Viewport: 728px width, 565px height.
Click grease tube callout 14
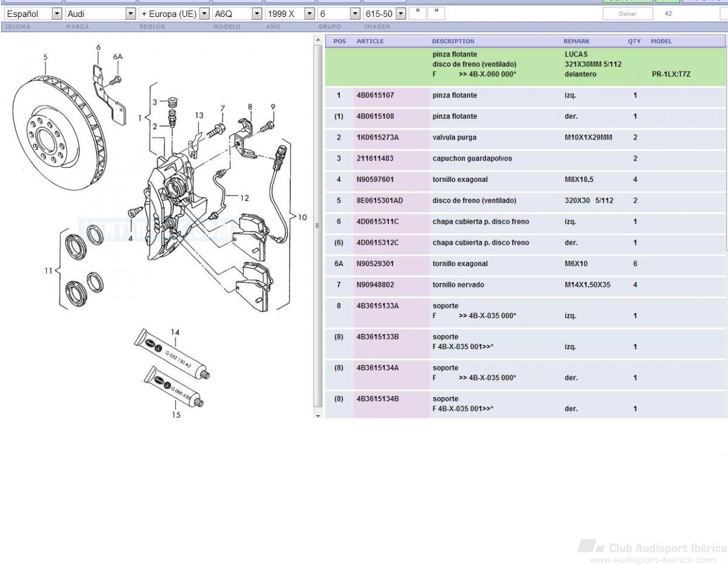(x=175, y=332)
